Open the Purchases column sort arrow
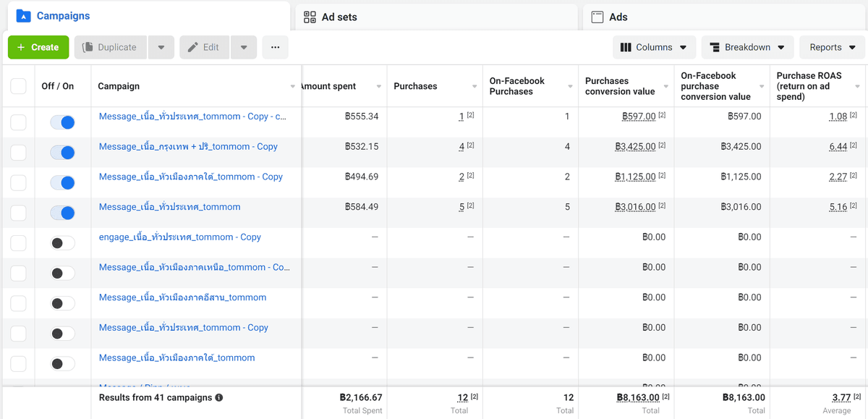Viewport: 868px width, 419px height. (475, 87)
